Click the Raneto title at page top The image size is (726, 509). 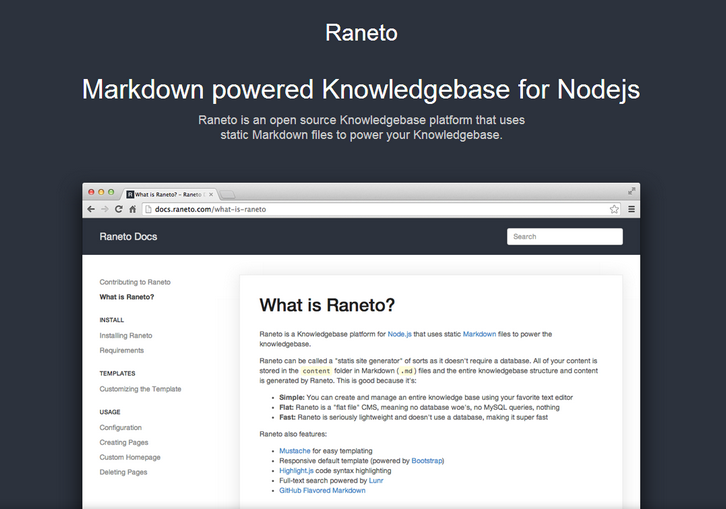tap(362, 33)
